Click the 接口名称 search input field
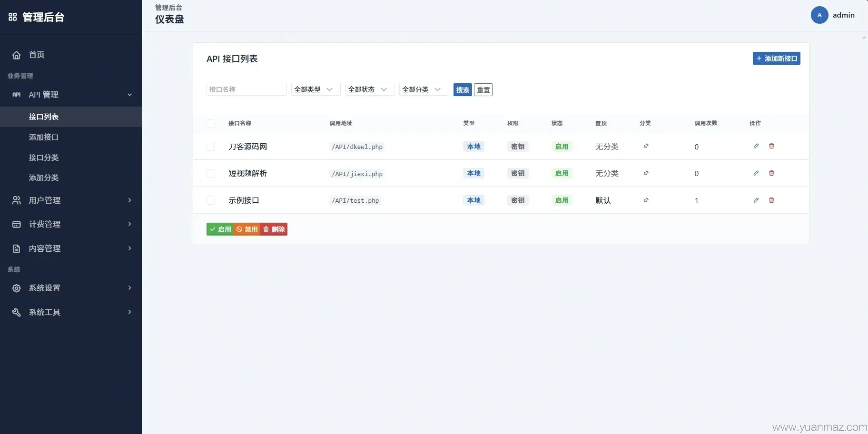 (247, 89)
